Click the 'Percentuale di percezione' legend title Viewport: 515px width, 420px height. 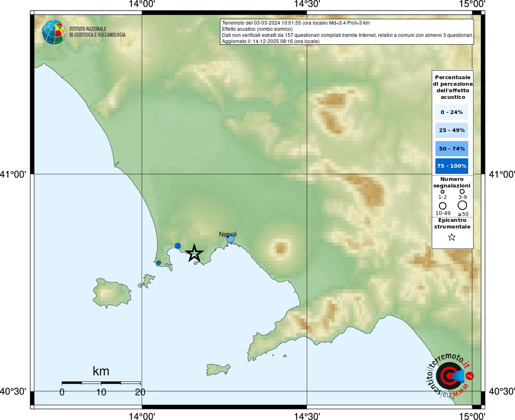(453, 87)
